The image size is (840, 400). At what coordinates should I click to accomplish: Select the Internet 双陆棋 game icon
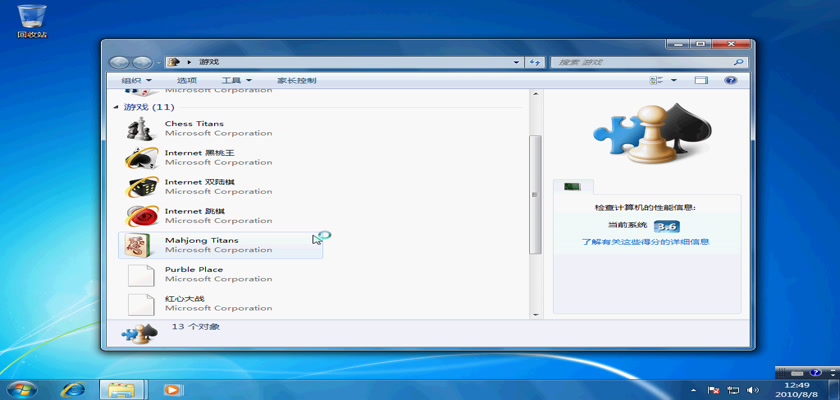(141, 187)
